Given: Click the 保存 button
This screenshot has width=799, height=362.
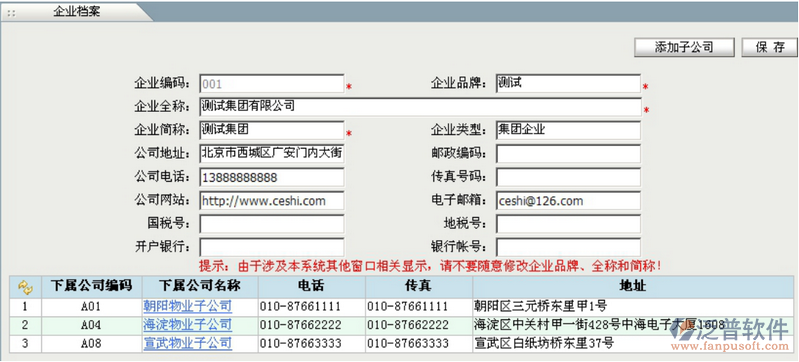Looking at the screenshot, I should coord(770,47).
